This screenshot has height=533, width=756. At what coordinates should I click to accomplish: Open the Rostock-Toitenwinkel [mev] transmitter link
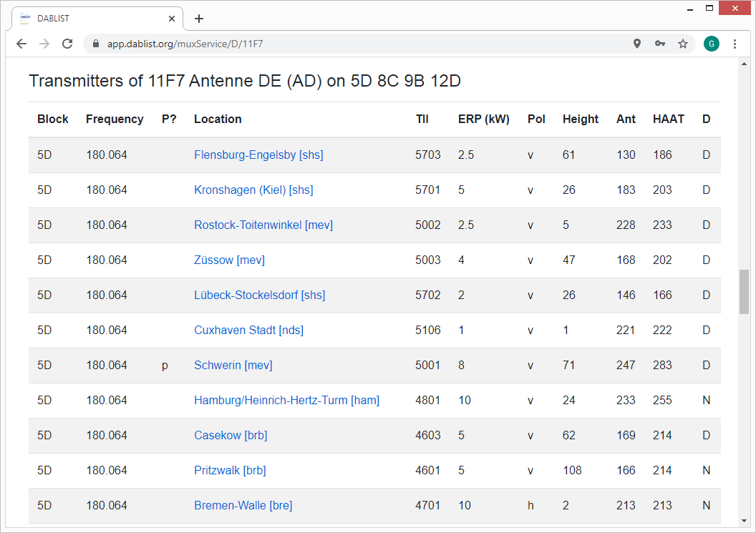263,225
